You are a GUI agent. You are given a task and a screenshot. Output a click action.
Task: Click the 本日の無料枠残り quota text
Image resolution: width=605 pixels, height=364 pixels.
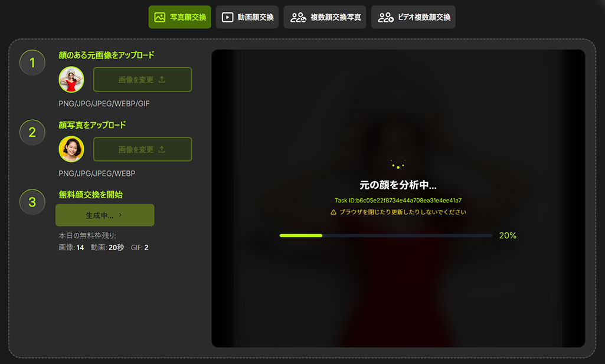pos(87,236)
